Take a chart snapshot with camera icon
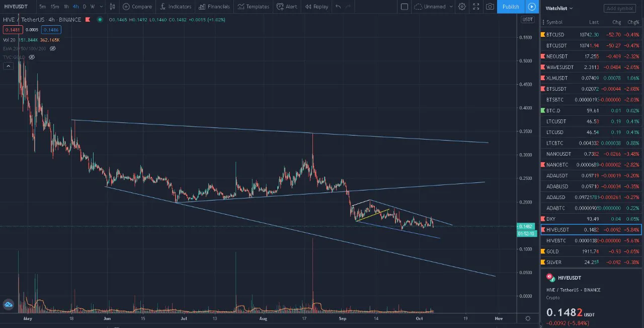644x328 pixels. click(x=490, y=7)
